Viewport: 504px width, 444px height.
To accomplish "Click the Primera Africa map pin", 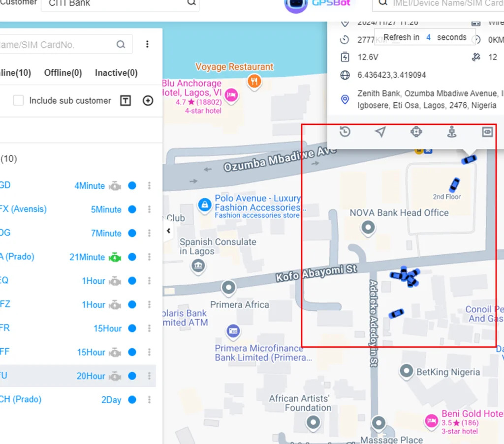I will [x=228, y=288].
